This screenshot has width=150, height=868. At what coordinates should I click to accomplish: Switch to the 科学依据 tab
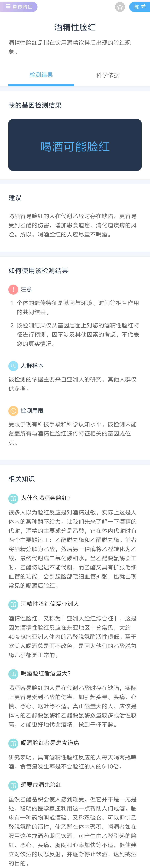[108, 75]
